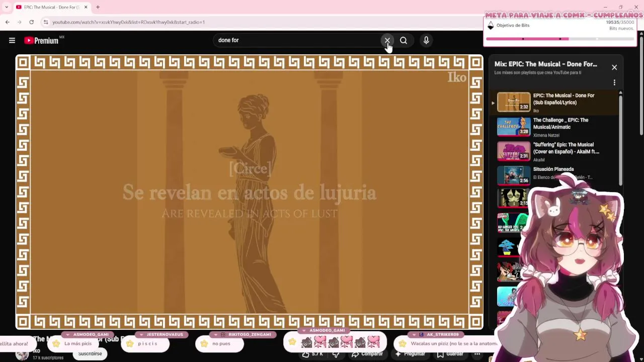This screenshot has height=362, width=644.
Task: Close the 'EPIC: The Musical' browser tab
Action: (x=86, y=7)
